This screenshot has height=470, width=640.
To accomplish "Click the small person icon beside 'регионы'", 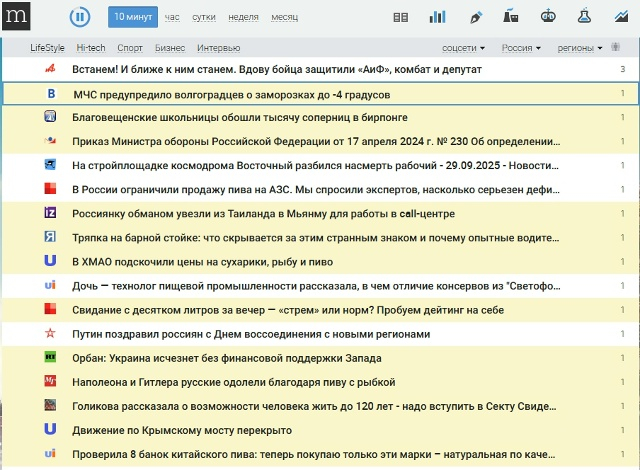I will coord(613,47).
